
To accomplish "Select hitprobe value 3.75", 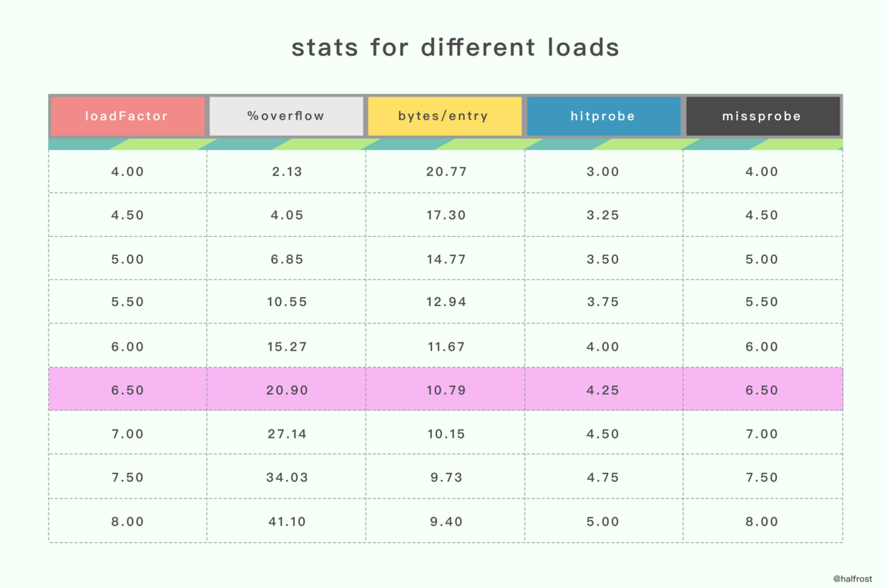I will (603, 302).
